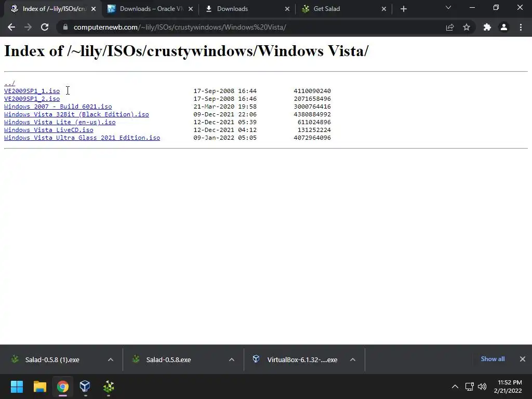Open VirtualBox from the taskbar
This screenshot has width=532, height=399.
pos(85,387)
